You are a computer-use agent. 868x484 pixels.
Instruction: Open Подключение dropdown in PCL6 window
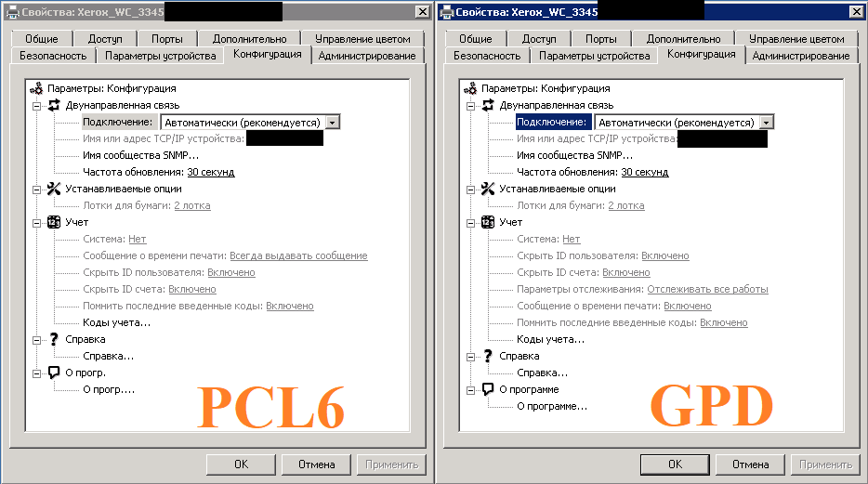pos(332,123)
